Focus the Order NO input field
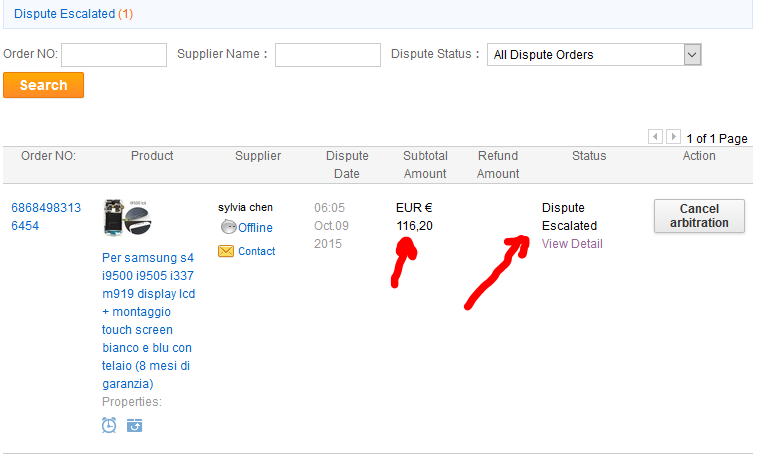The width and height of the screenshot is (773, 463). (x=114, y=55)
